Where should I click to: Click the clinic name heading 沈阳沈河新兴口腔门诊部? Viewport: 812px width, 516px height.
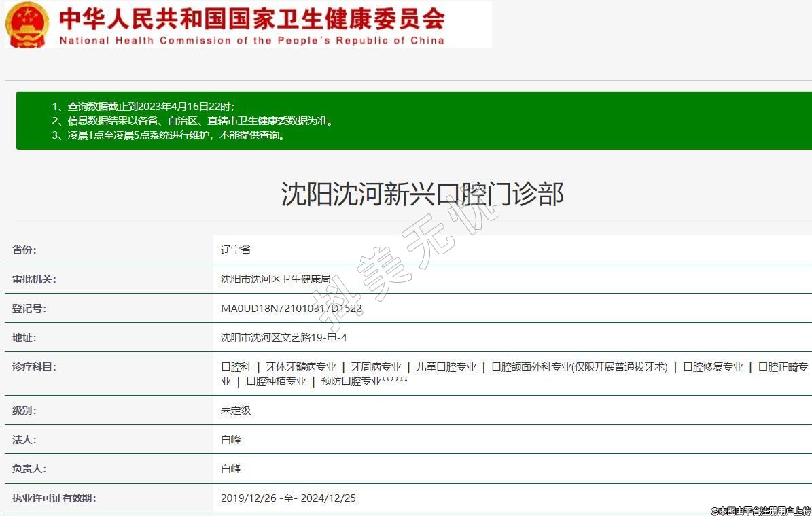click(422, 194)
